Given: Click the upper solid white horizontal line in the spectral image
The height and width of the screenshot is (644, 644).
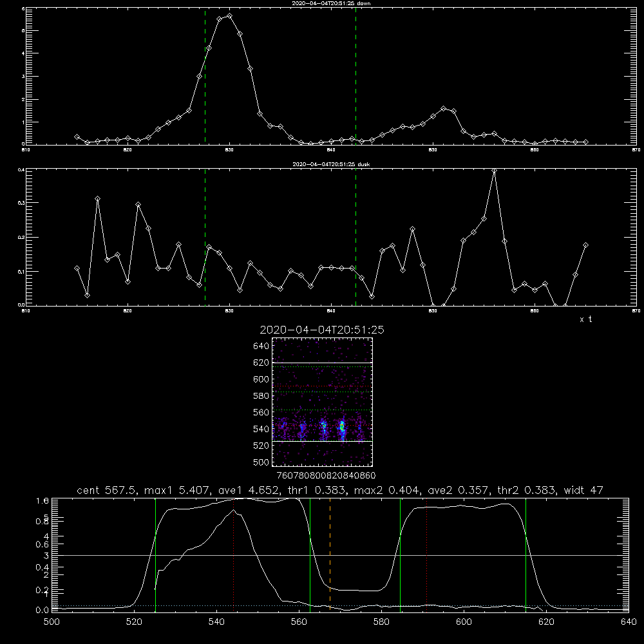Looking at the screenshot, I should [x=322, y=363].
